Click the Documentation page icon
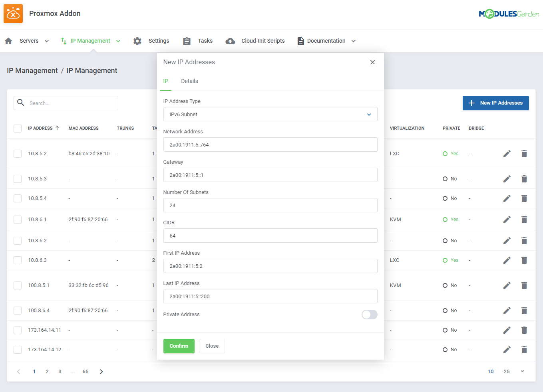 click(x=300, y=41)
